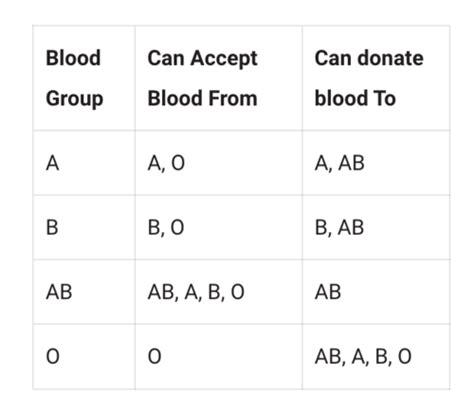
Task: Click the 'AB, A, B, O' accept cell
Action: [219, 292]
